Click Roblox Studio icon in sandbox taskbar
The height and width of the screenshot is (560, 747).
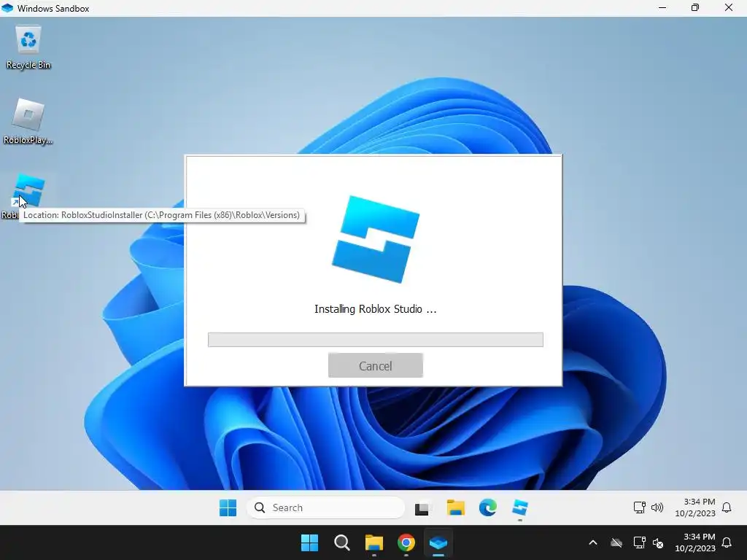point(519,507)
